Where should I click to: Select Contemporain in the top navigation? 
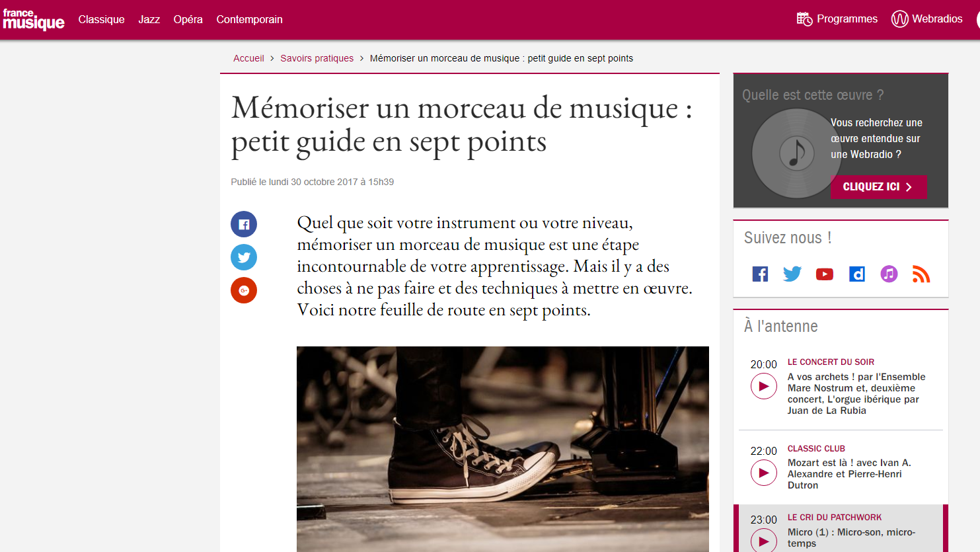pos(249,20)
